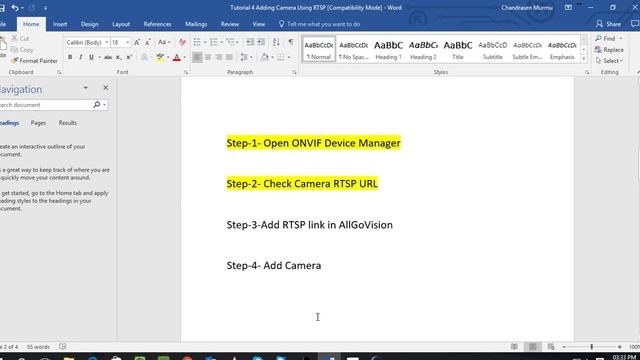Click the Replace button
The width and height of the screenshot is (640, 360).
(x=609, y=50)
